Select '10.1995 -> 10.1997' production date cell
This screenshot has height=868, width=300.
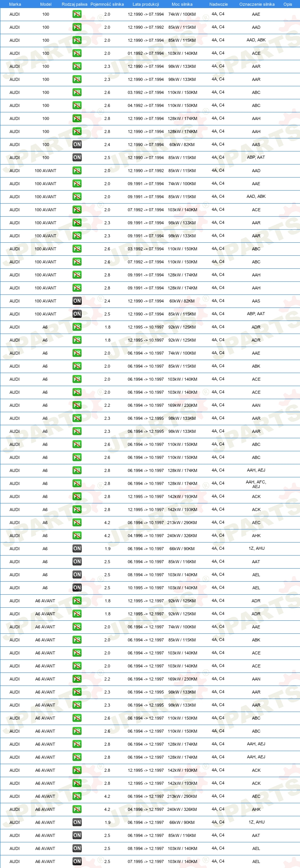[x=146, y=588]
